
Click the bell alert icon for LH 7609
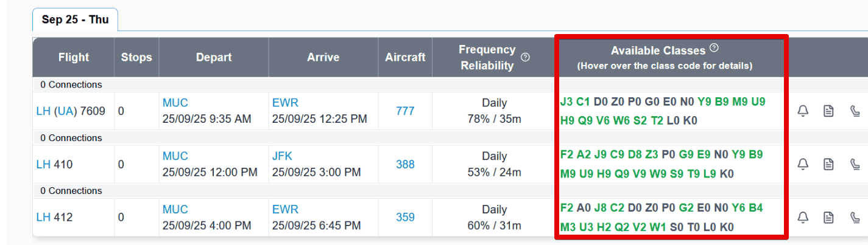803,111
